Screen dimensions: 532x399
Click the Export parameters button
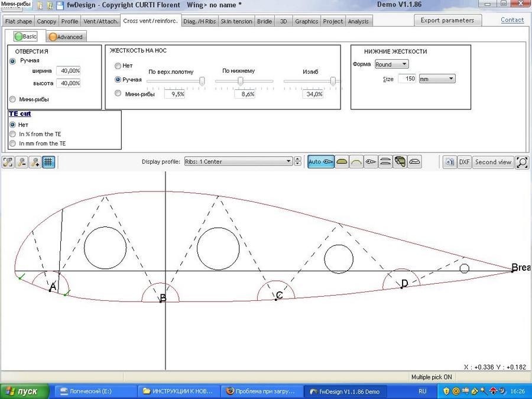[x=447, y=20]
